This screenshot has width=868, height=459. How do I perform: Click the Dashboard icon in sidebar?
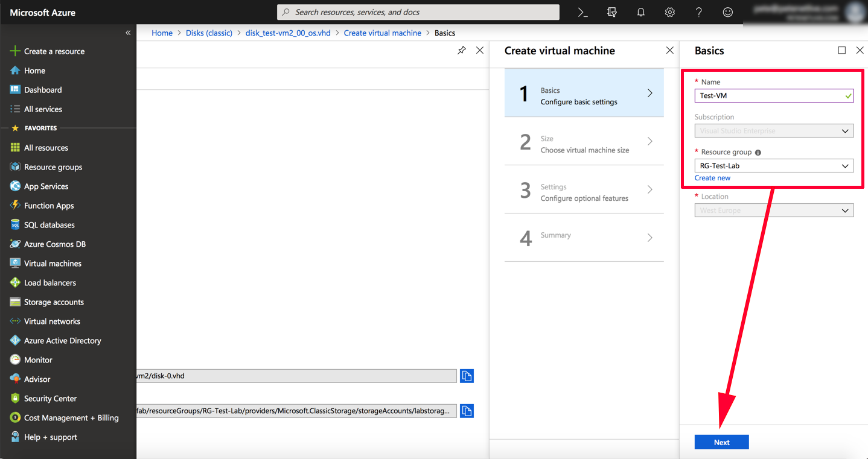(15, 90)
